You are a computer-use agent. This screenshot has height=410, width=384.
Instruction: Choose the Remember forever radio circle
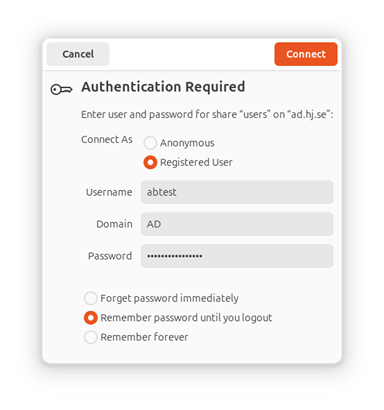coord(90,337)
